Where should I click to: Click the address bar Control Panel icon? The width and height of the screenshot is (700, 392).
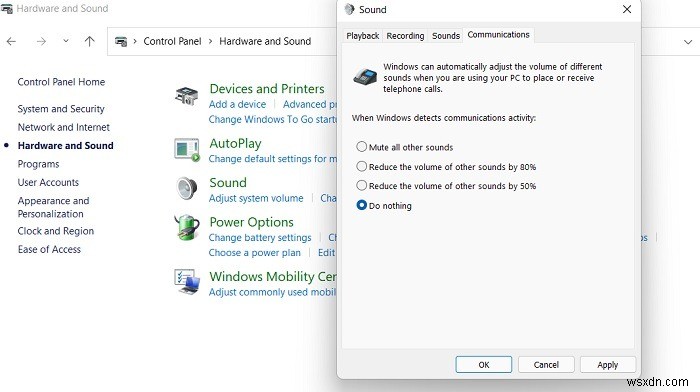pyautogui.click(x=121, y=42)
